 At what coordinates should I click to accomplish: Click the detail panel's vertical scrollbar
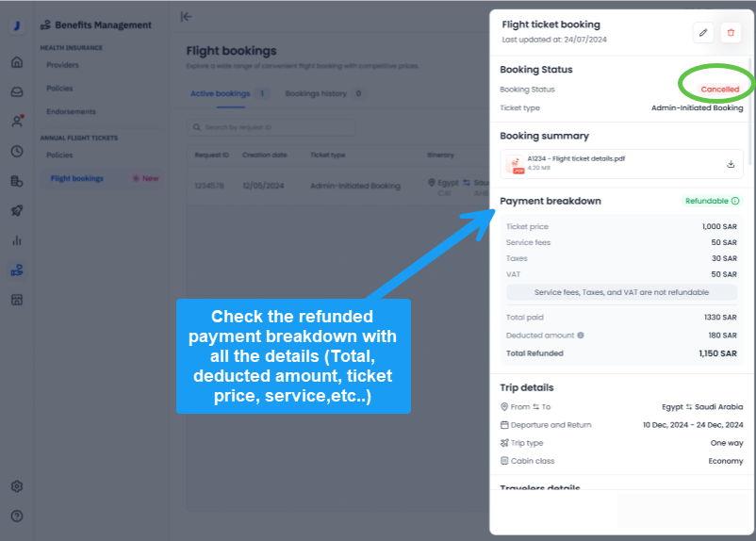point(749,104)
